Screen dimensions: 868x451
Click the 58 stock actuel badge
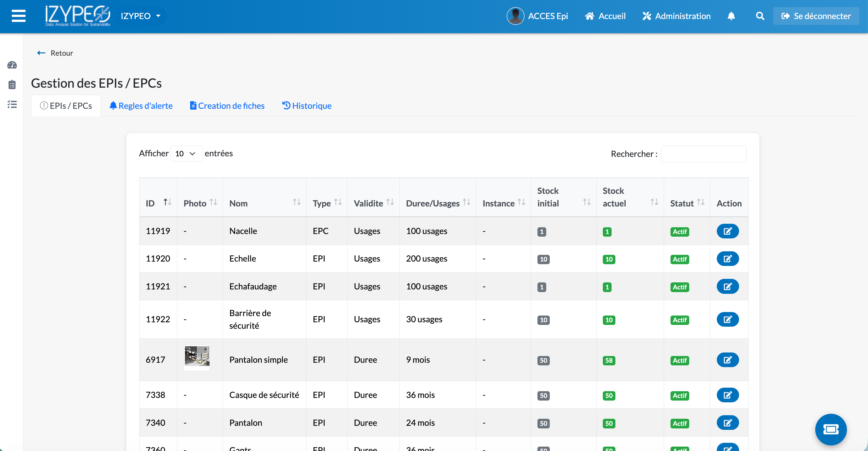(x=609, y=361)
